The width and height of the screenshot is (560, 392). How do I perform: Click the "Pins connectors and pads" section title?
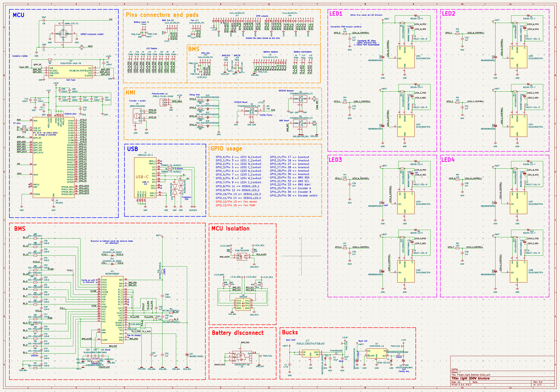[x=162, y=15]
